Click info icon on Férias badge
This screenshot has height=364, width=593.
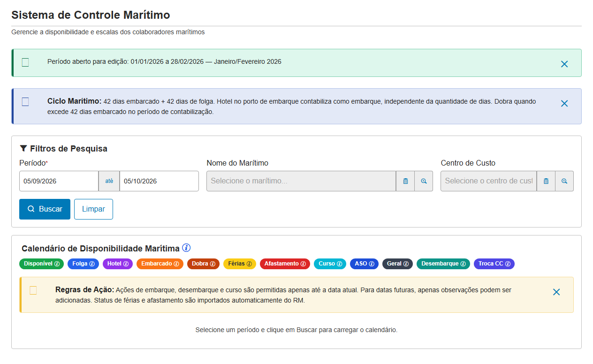249,264
